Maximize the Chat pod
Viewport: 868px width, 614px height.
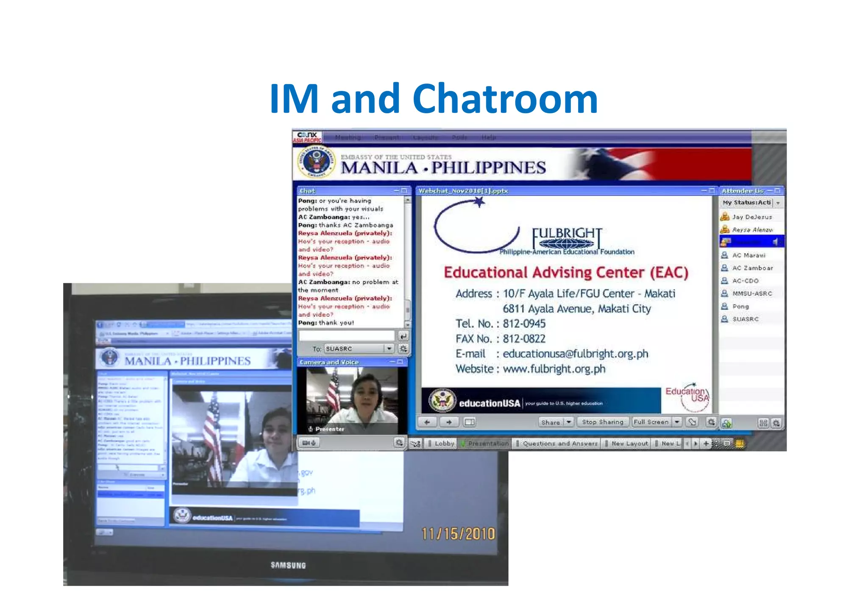click(404, 191)
